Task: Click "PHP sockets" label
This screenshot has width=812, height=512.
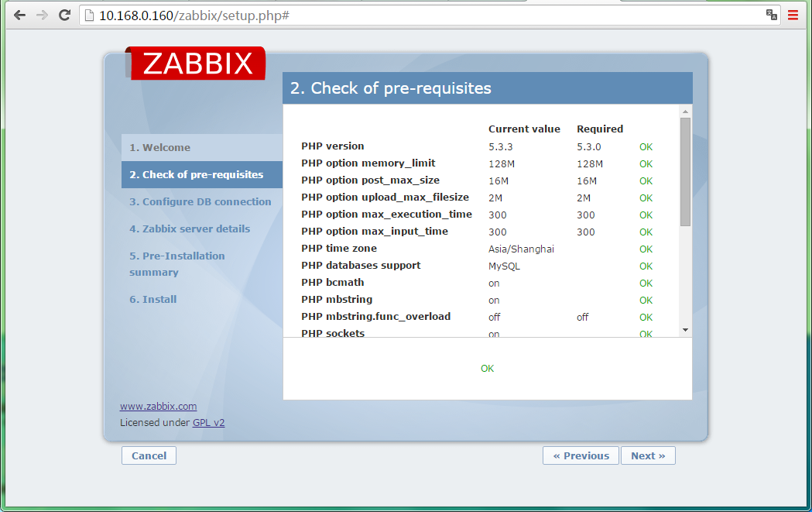Action: (333, 333)
